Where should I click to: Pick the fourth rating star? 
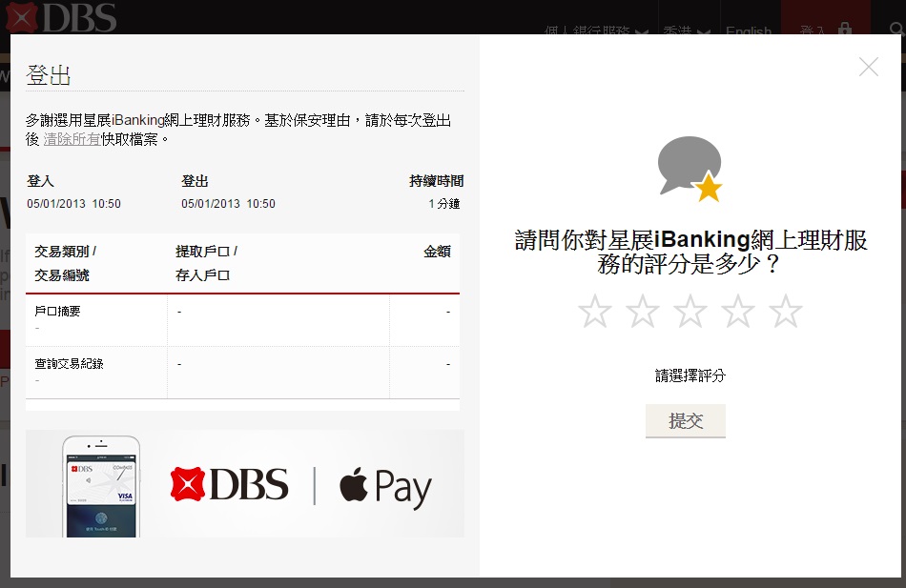point(738,312)
